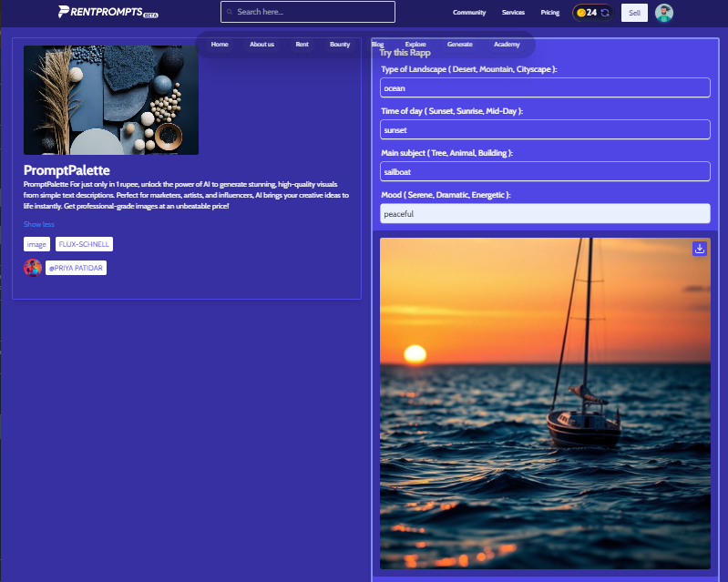This screenshot has width=728, height=582.
Task: Open the Services menu
Action: pos(513,13)
